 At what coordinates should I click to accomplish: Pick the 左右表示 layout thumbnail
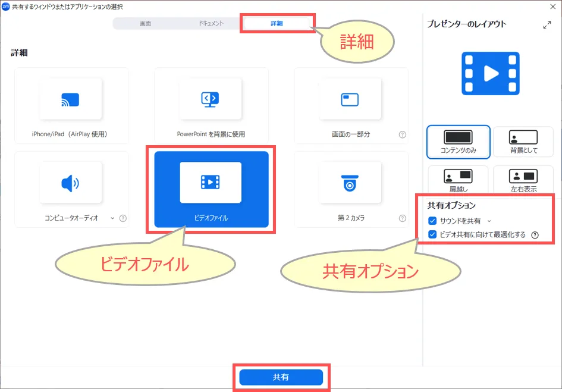point(523,179)
